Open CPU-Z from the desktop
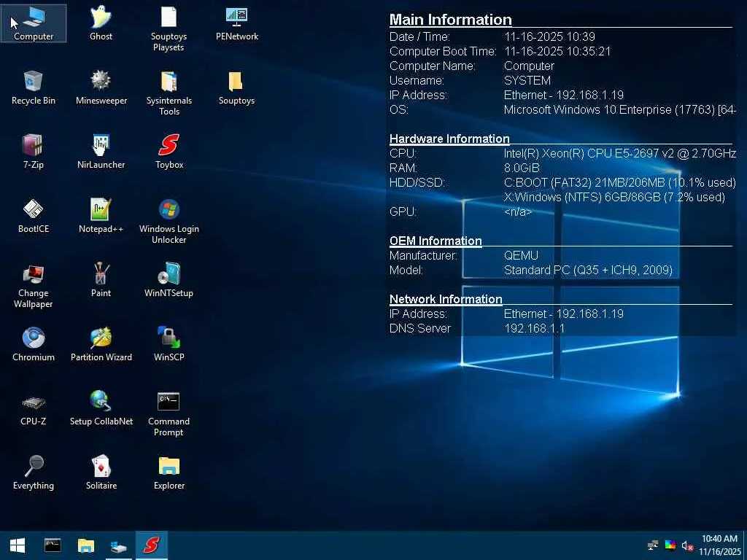The height and width of the screenshot is (560, 747). point(34,409)
